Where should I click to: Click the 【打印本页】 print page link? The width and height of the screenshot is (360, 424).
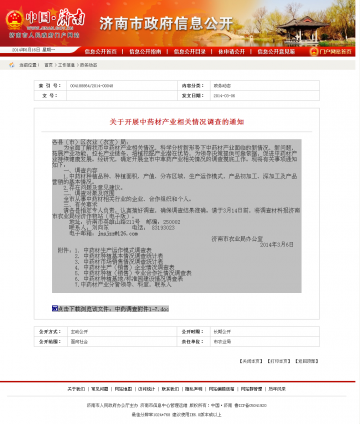coord(279,361)
